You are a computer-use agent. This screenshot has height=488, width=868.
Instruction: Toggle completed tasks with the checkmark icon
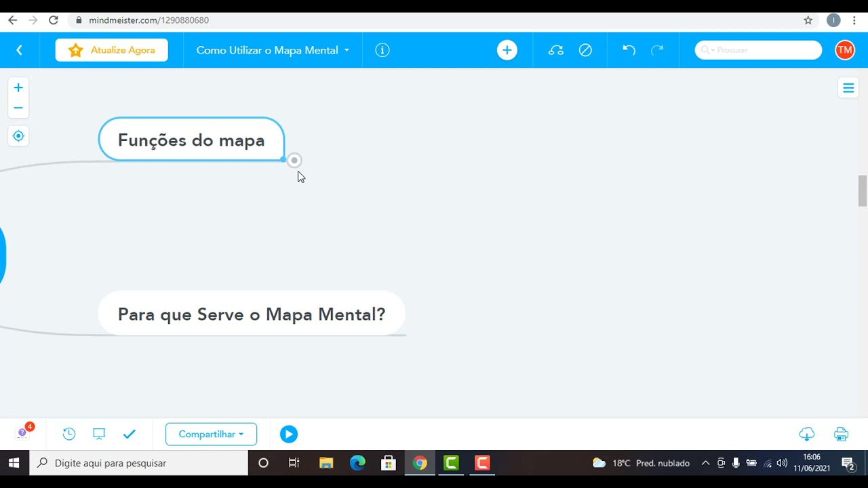(130, 434)
